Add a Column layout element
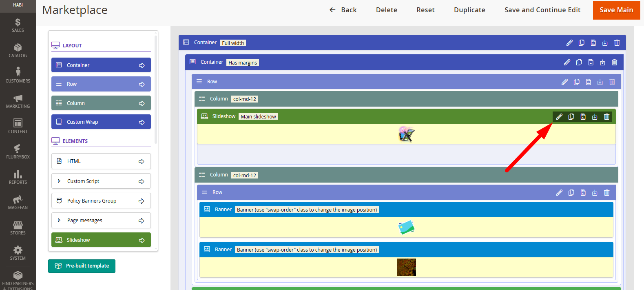644x290 pixels. [101, 103]
